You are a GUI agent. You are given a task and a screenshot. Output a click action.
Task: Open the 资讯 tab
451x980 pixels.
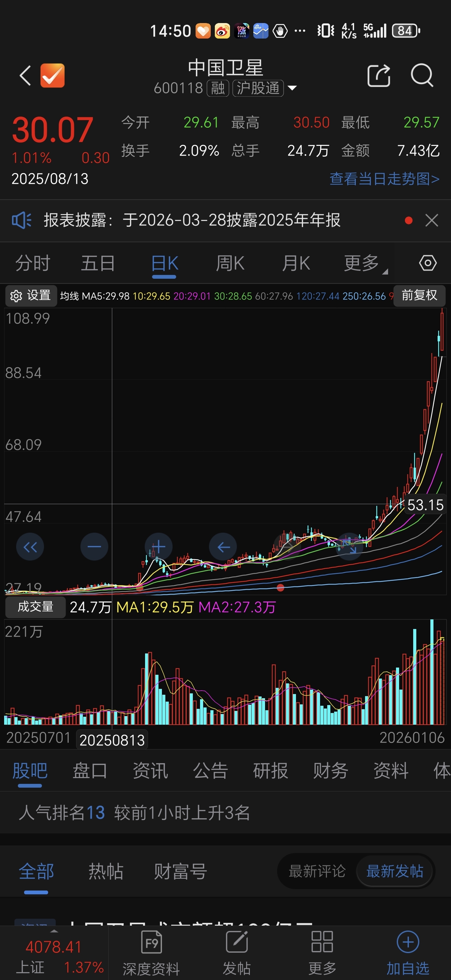150,771
